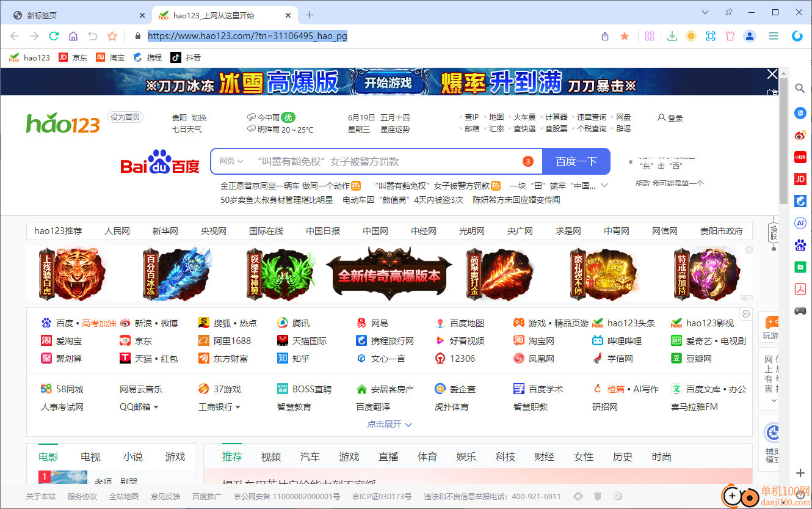Screen dimensions: 812x509
Task: Click the browser back arrow
Action: pyautogui.click(x=15, y=36)
